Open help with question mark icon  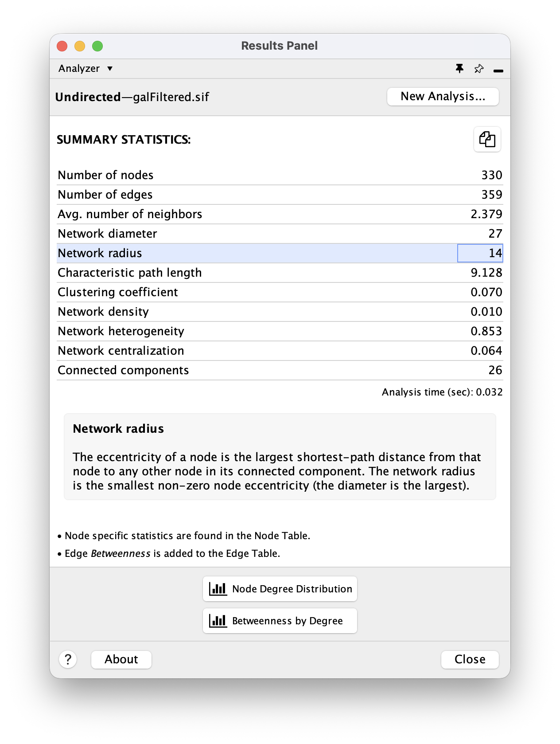pyautogui.click(x=68, y=659)
